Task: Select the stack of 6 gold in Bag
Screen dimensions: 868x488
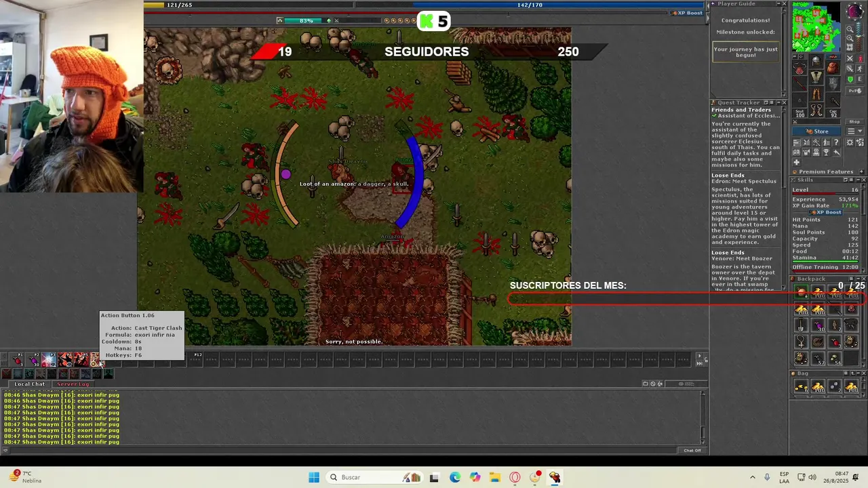Action: (801, 387)
